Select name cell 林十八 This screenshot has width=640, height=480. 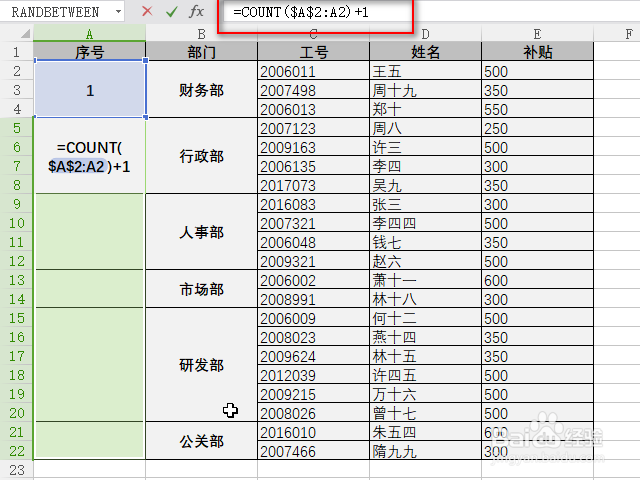[425, 299]
